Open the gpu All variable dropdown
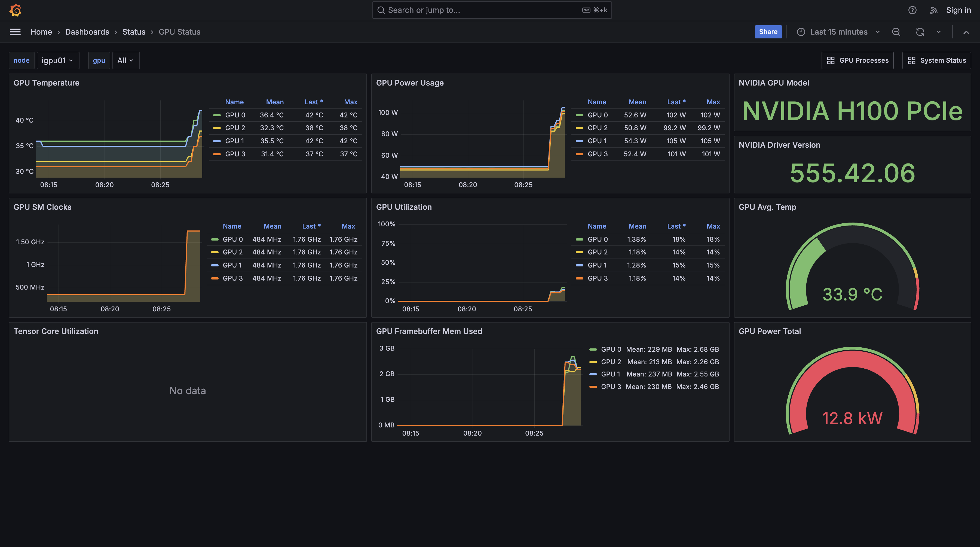The height and width of the screenshot is (547, 980). 125,60
